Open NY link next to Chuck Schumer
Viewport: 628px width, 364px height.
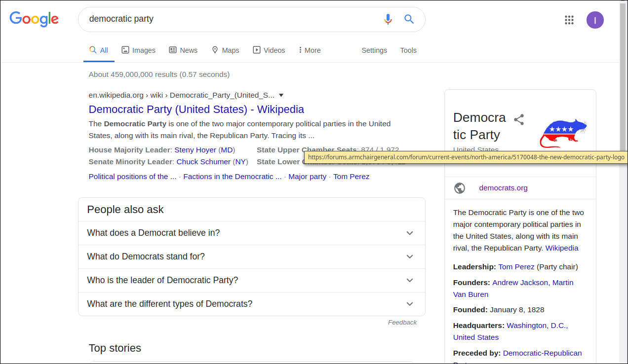pos(240,162)
